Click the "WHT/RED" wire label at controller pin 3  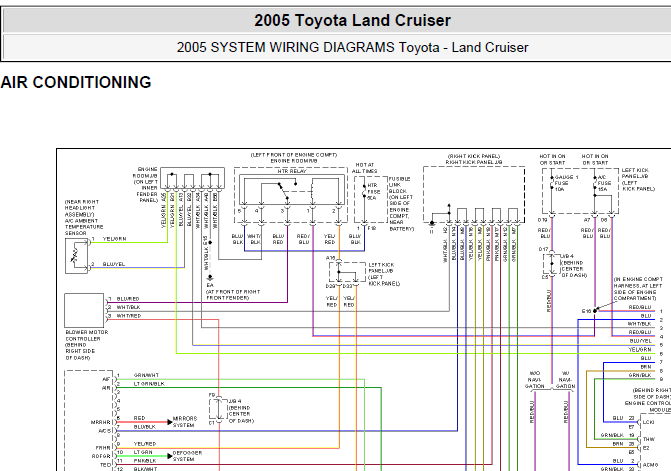pyautogui.click(x=129, y=316)
